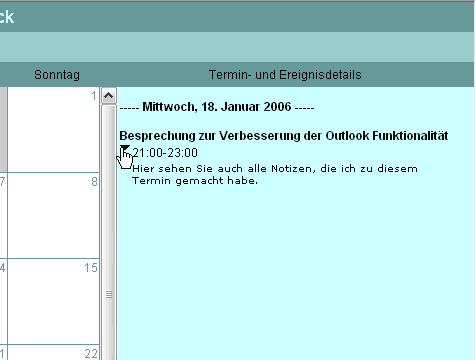Select calendar day cell 22
476x360 pixels.
[x=54, y=352]
